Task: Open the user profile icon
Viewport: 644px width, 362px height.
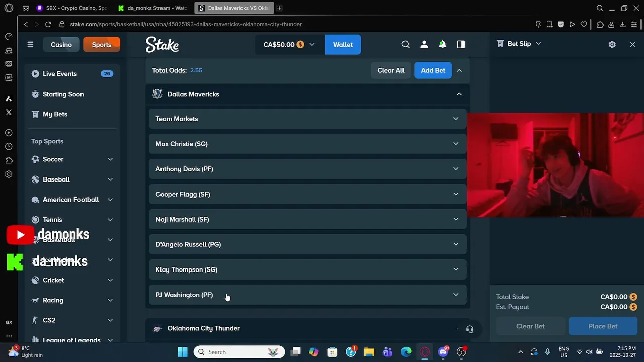Action: pyautogui.click(x=424, y=45)
